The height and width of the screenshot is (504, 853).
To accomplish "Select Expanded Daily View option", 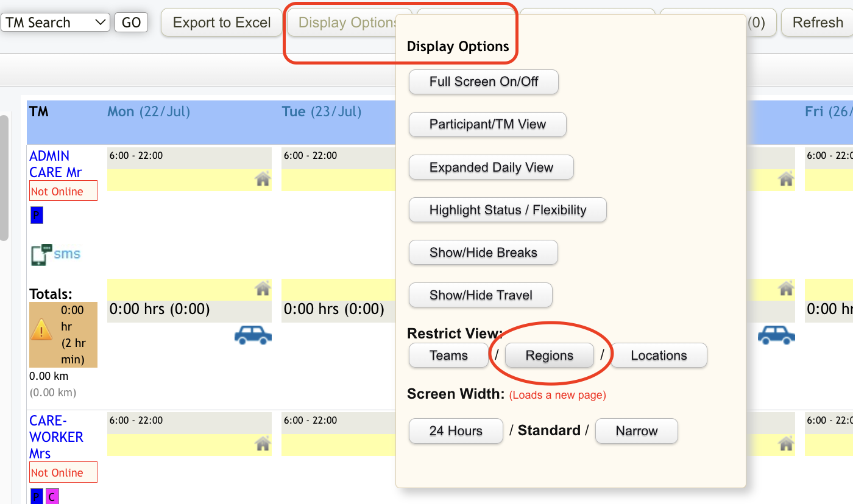I will pos(491,167).
